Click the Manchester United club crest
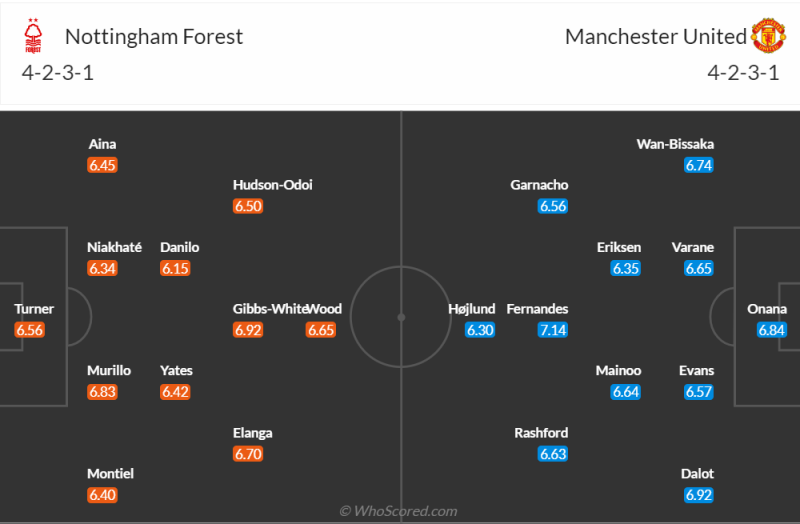The image size is (800, 524). (x=768, y=36)
